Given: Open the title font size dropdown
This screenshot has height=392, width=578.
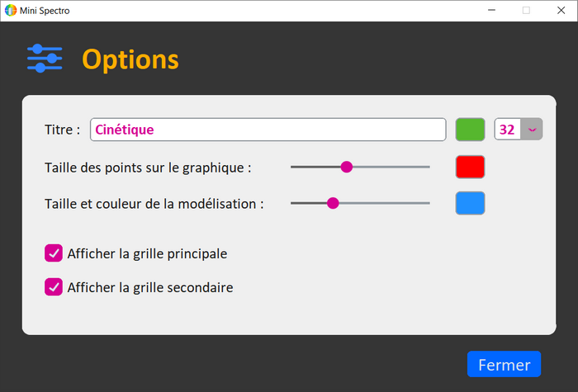Looking at the screenshot, I should (x=532, y=130).
